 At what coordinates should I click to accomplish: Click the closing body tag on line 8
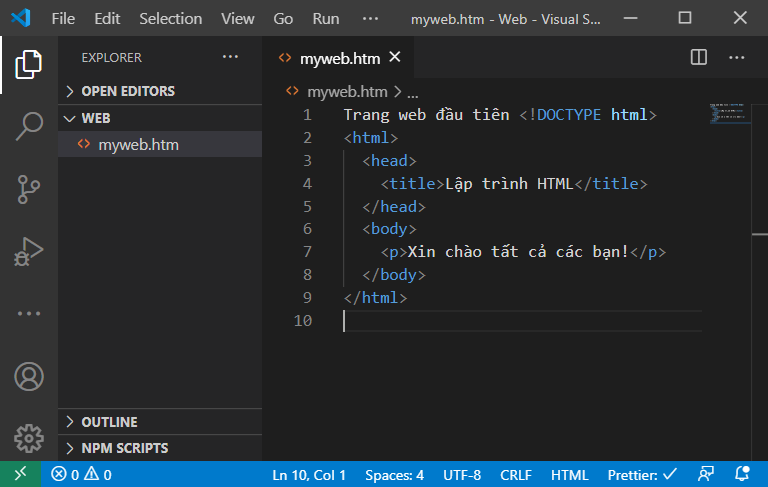pos(394,275)
